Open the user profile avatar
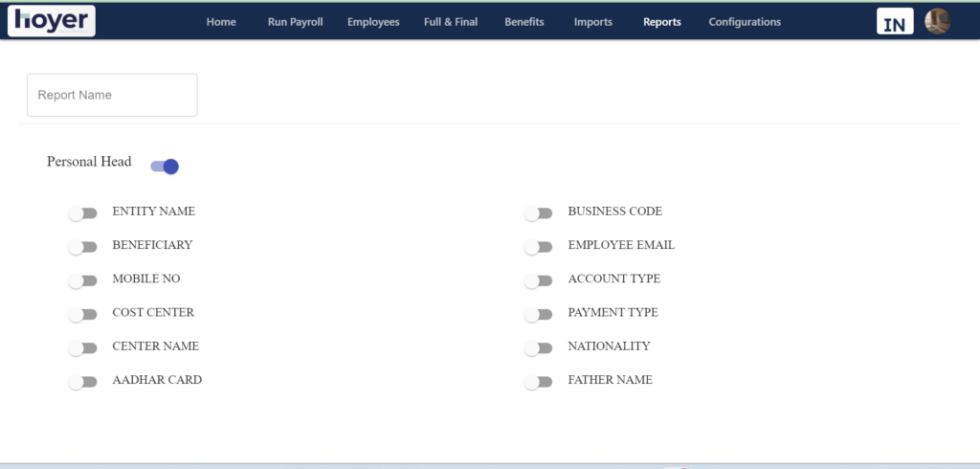980x469 pixels. pos(937,21)
